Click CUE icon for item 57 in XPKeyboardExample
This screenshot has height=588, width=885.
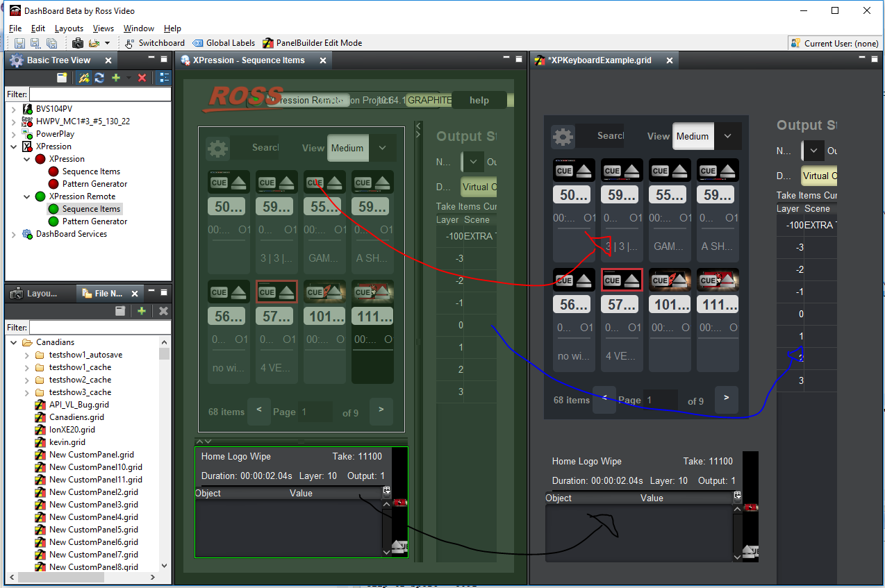tap(612, 280)
